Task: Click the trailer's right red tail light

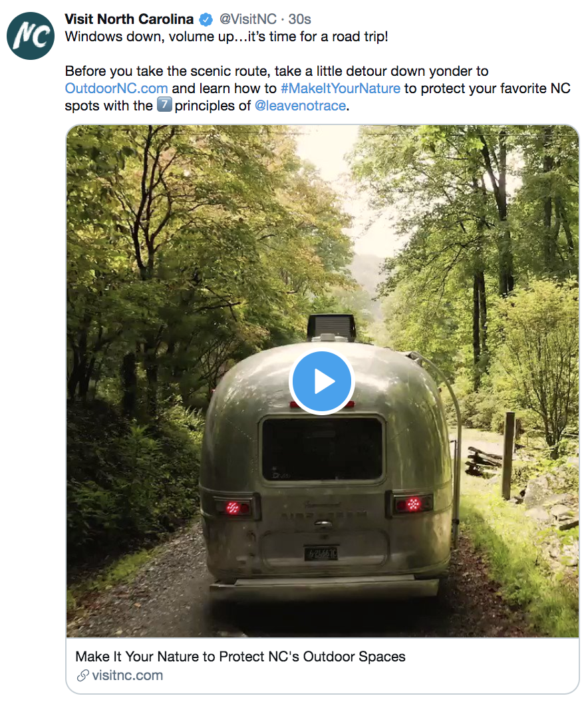Action: [x=412, y=504]
